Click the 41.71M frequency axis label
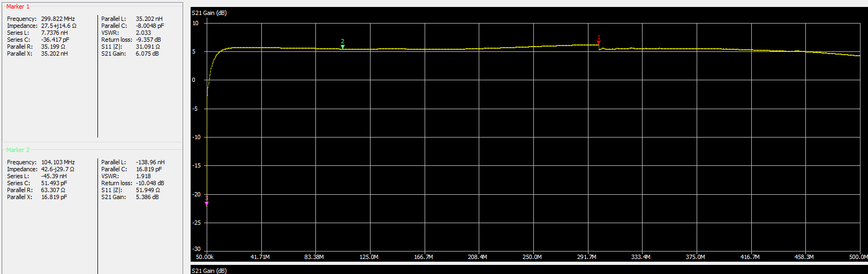 261,257
